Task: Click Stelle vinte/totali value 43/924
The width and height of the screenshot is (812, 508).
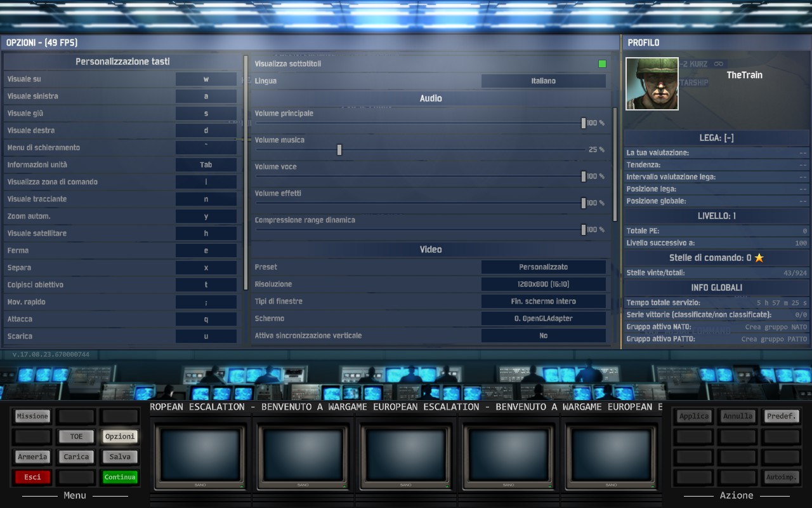Action: point(796,274)
